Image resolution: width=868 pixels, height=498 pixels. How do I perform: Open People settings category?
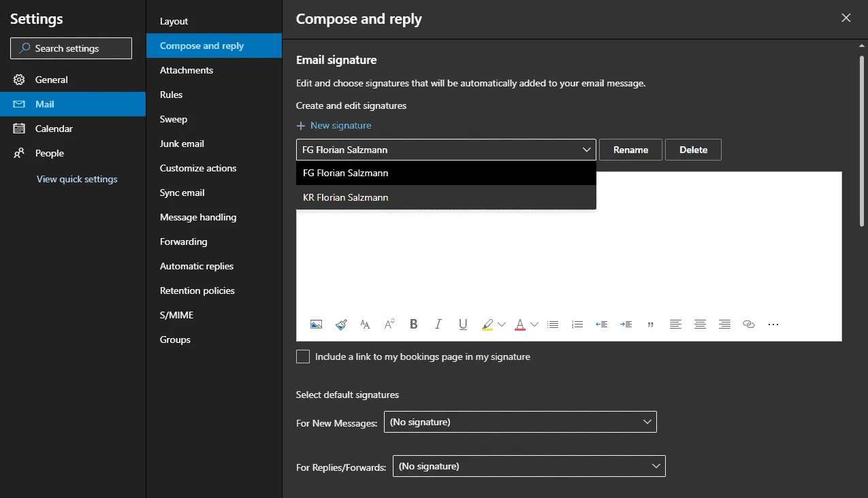coord(73,153)
